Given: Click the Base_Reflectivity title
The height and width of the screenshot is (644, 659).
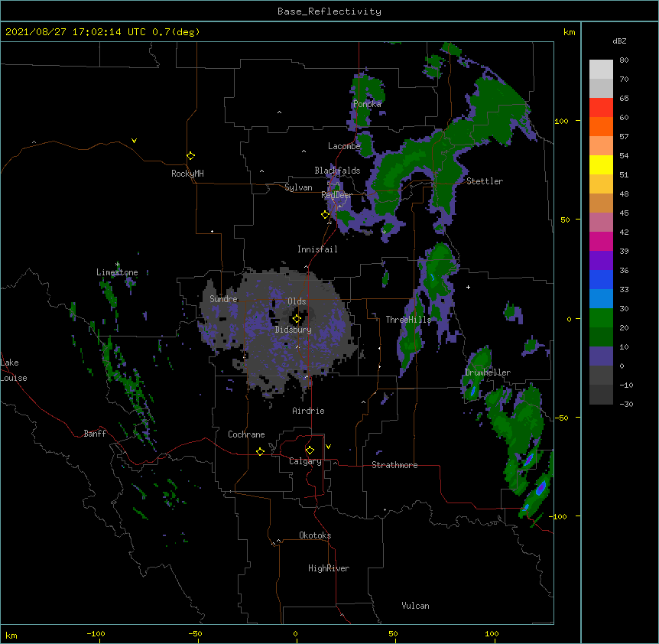Looking at the screenshot, I should pyautogui.click(x=329, y=11).
